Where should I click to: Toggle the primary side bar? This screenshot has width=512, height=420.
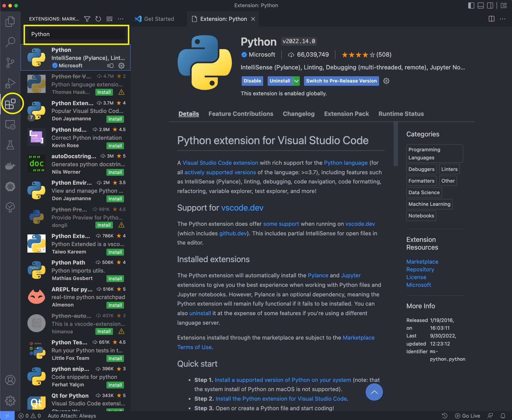(x=471, y=5)
